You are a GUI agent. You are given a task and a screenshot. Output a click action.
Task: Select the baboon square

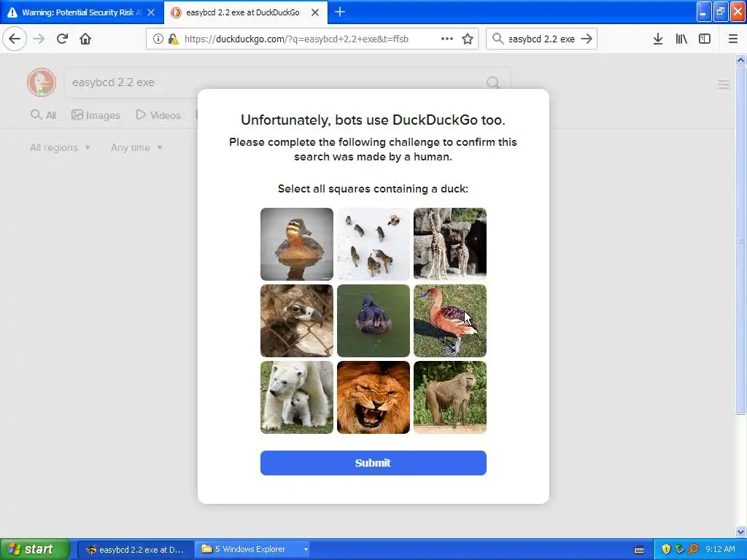click(x=450, y=397)
